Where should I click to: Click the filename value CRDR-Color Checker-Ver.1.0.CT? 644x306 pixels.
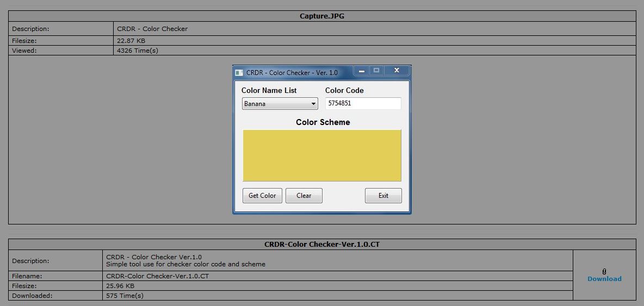click(x=157, y=276)
